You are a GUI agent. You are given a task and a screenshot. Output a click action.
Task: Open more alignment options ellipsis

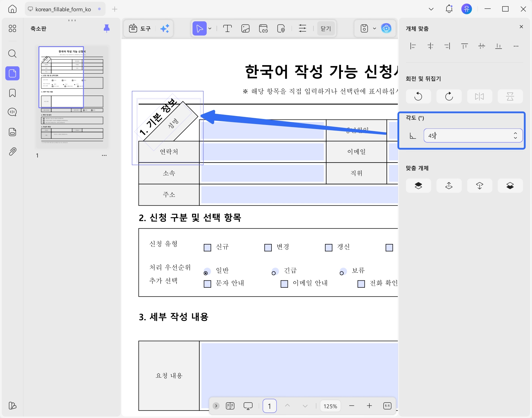pyautogui.click(x=516, y=46)
